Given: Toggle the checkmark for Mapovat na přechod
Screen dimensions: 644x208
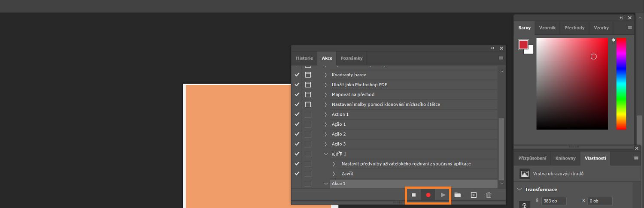Looking at the screenshot, I should [297, 94].
